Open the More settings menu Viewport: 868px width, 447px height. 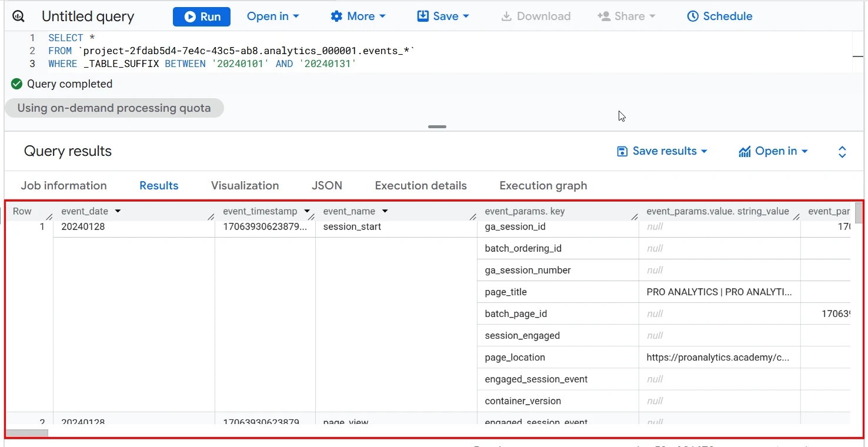point(358,16)
